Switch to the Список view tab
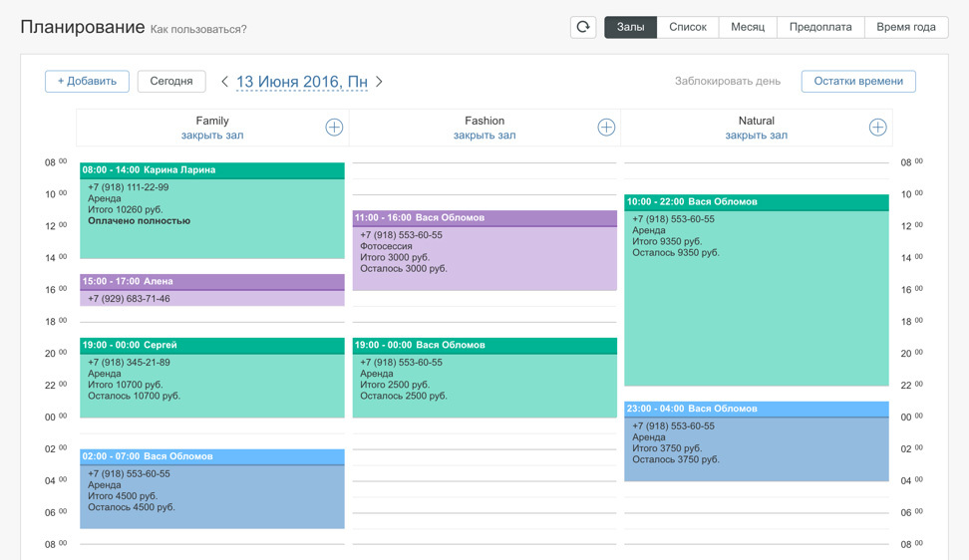 [688, 27]
